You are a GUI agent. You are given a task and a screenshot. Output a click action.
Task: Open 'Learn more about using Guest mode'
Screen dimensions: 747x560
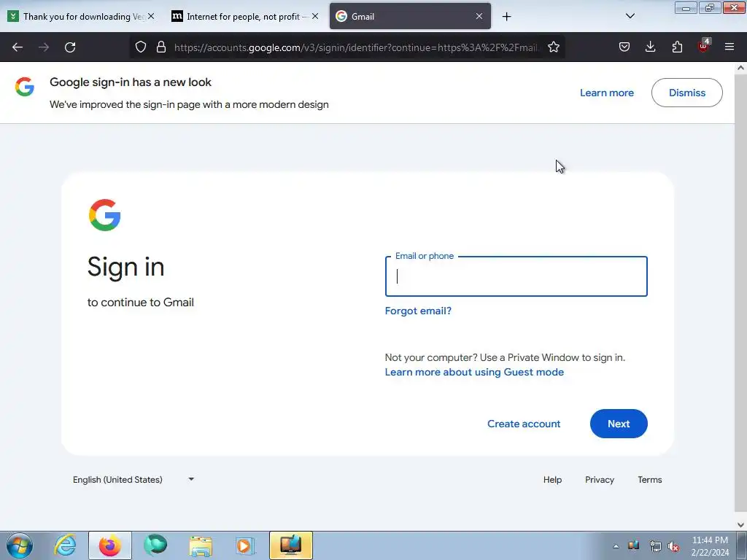coord(474,373)
